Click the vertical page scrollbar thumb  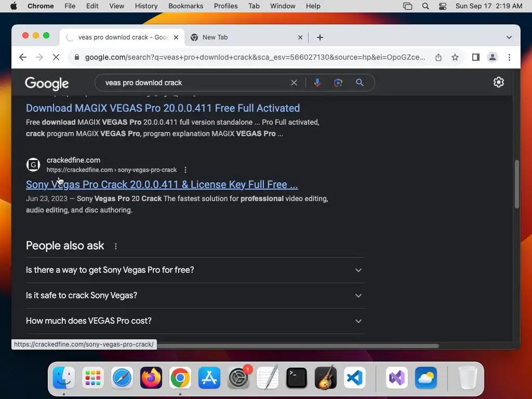(517, 184)
